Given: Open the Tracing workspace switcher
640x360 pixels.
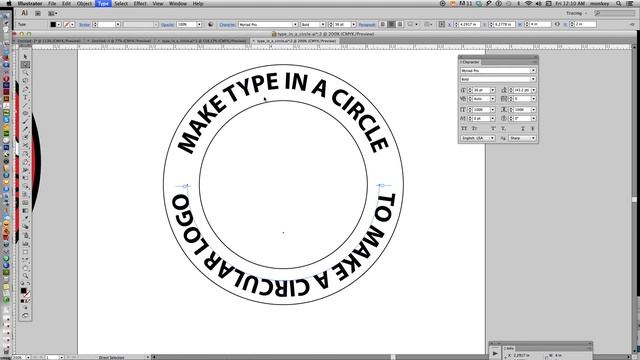Looking at the screenshot, I should point(576,13).
